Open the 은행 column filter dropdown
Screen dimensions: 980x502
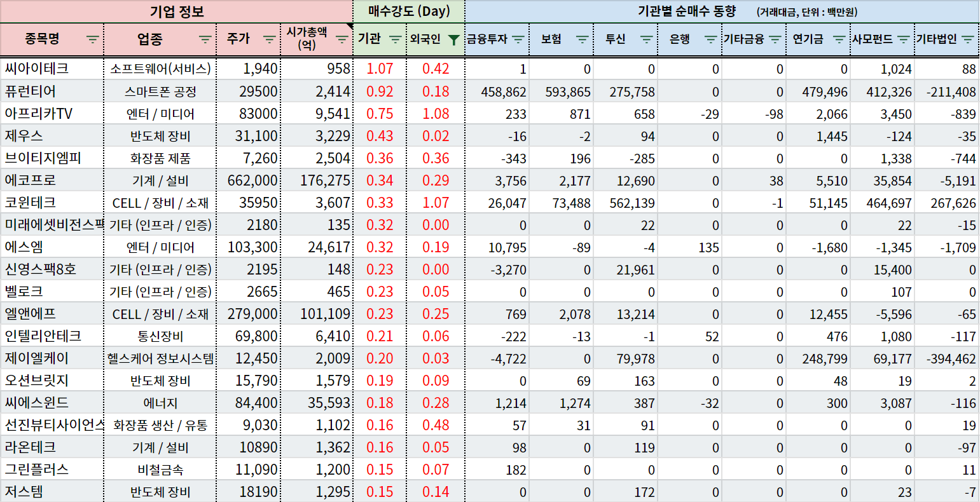point(711,39)
